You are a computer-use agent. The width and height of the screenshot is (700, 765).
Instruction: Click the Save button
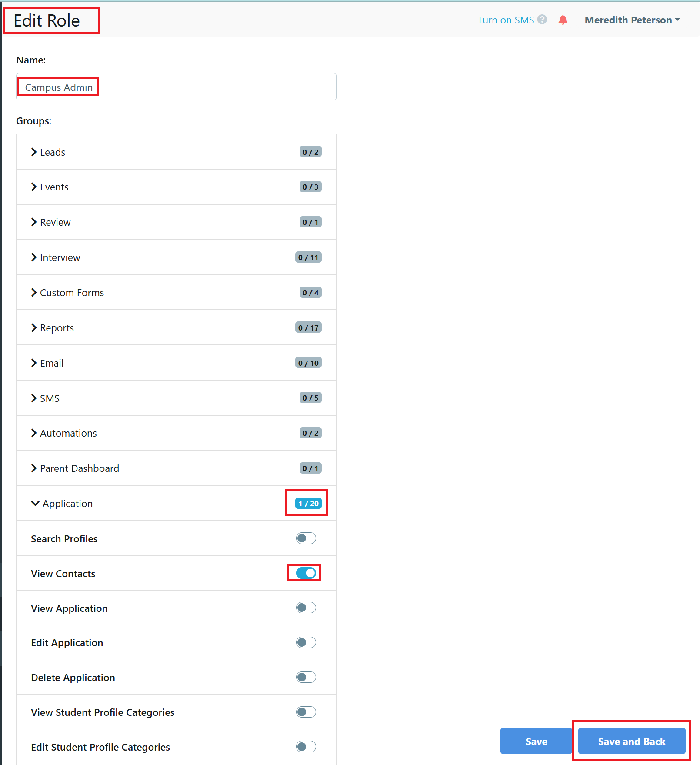(x=536, y=741)
